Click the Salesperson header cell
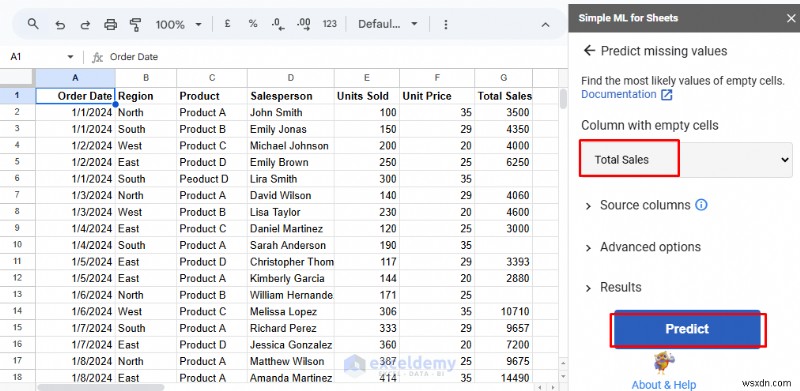Screen dimensions: 800x391 click(x=291, y=96)
